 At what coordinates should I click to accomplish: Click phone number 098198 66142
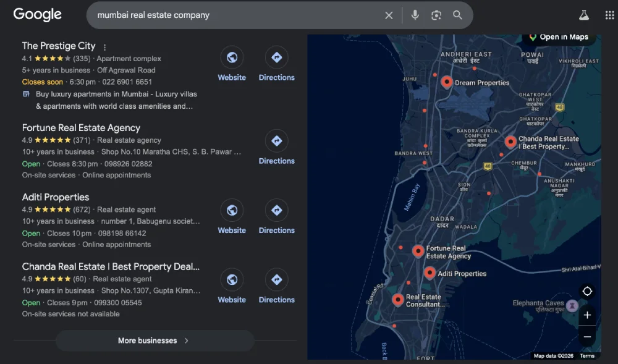coord(122,233)
